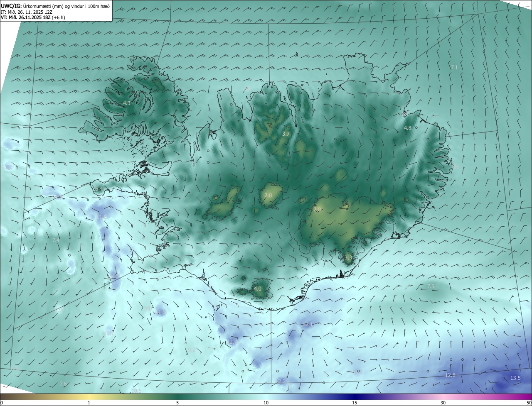Click the 1 tick label on the colorbar
The height and width of the screenshot is (406, 532).
[89, 403]
